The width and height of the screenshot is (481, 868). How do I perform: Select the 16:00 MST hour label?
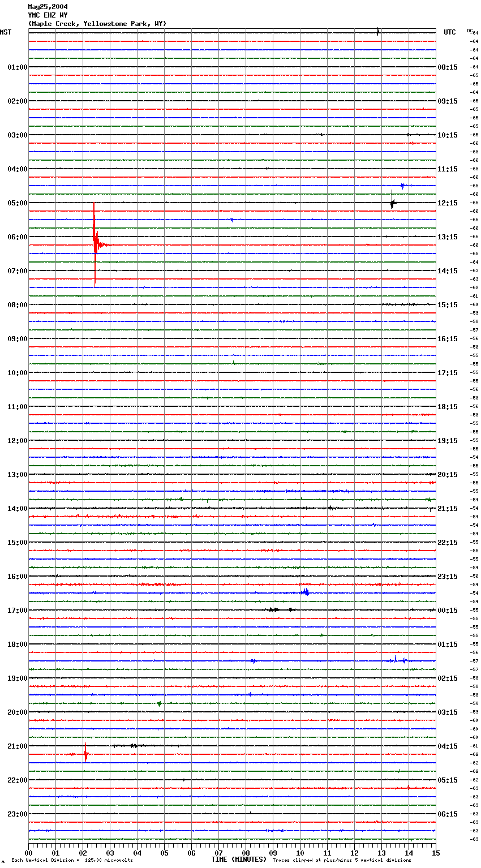click(17, 577)
